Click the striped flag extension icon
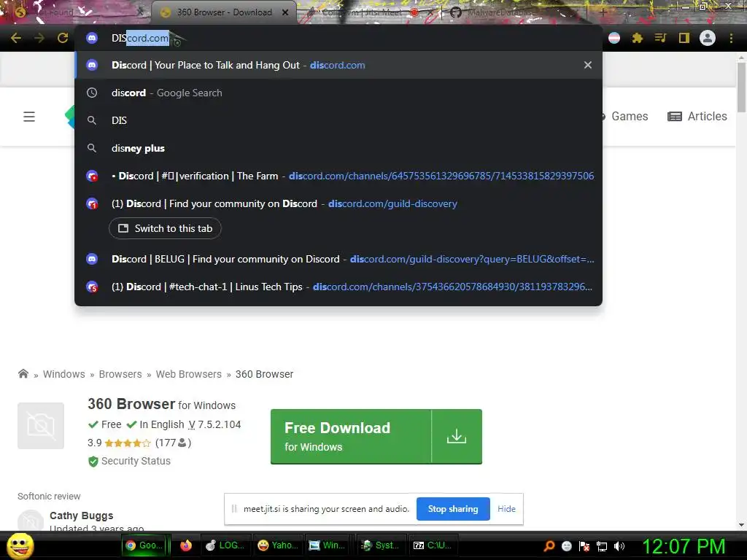 [614, 38]
